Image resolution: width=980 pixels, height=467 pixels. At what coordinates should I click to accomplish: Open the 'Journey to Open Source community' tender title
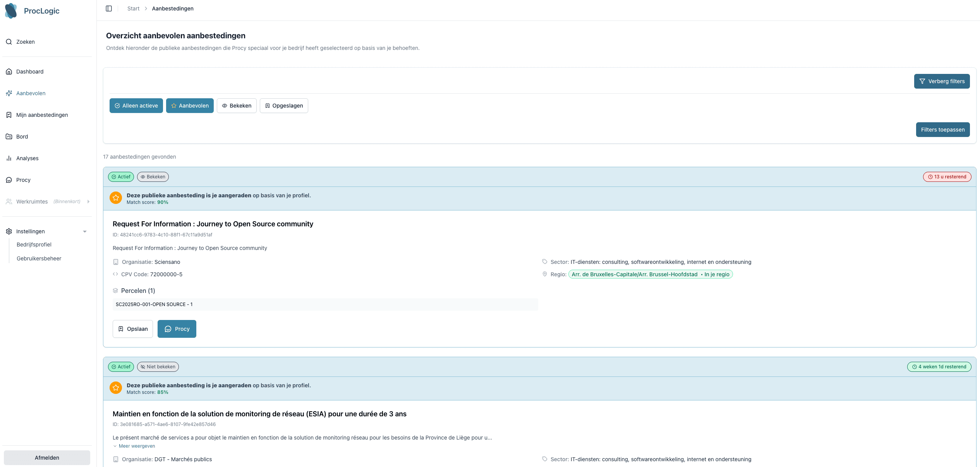tap(213, 224)
